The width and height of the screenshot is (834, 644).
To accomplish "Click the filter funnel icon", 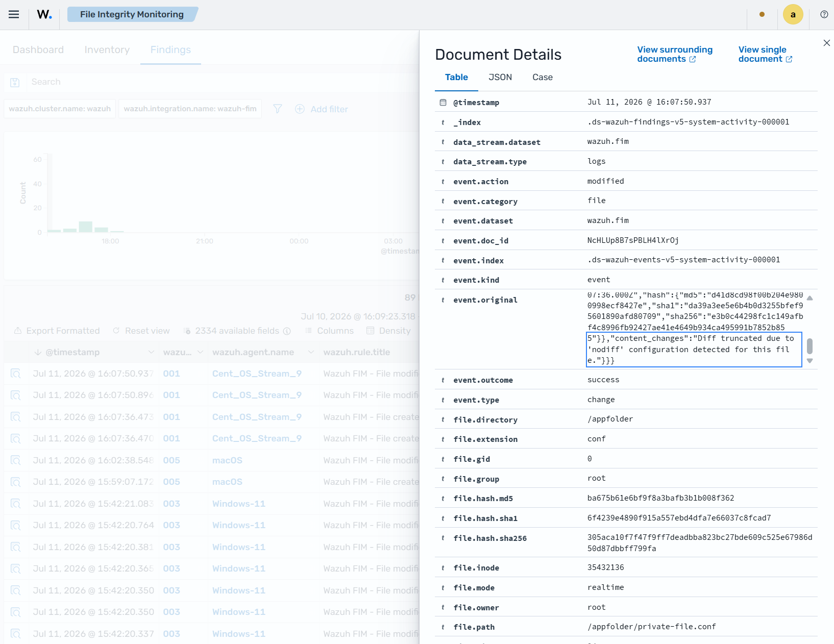I will [277, 109].
